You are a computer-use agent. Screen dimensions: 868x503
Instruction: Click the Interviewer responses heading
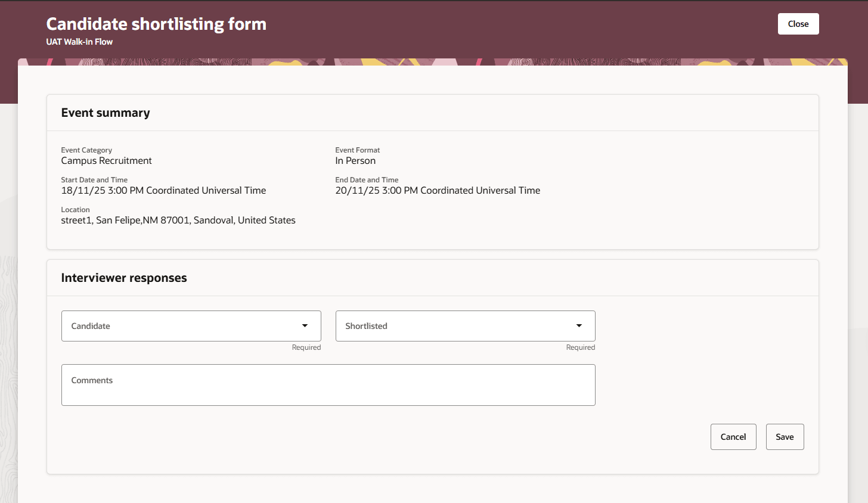coord(123,278)
